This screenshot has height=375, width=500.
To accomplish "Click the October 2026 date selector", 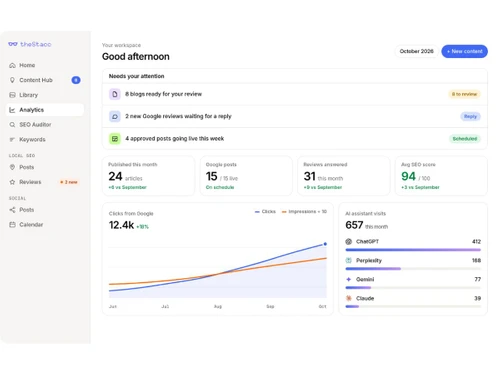I will 416,51.
